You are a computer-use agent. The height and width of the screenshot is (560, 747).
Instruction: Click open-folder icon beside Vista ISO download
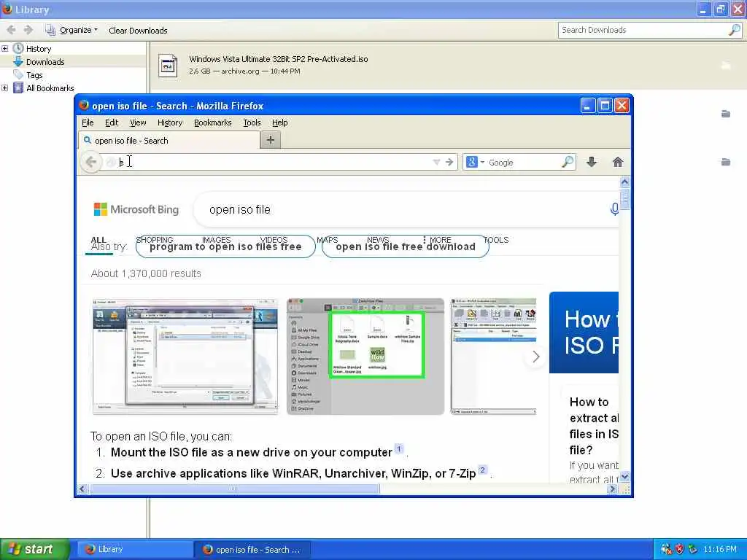tap(726, 65)
